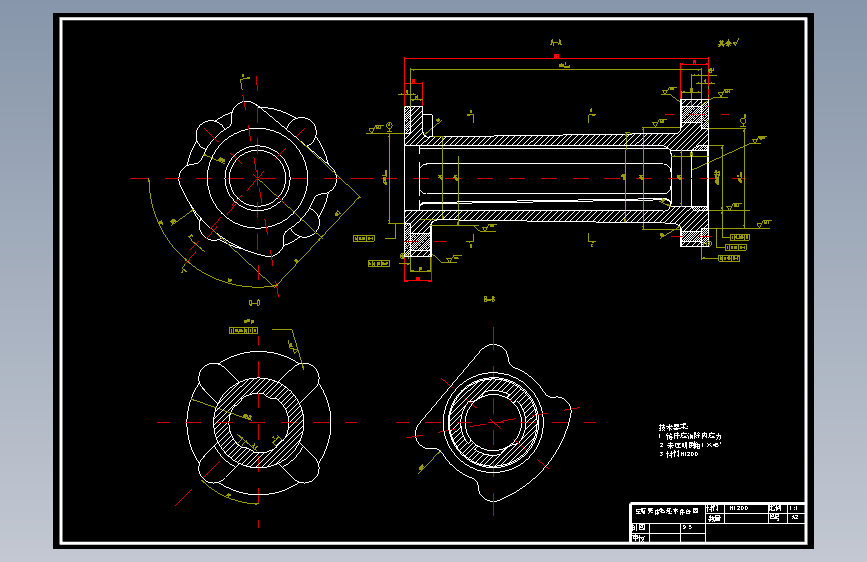Select the tolerance frame above the D-D view
Image resolution: width=867 pixels, height=562 pixels.
pos(243,330)
